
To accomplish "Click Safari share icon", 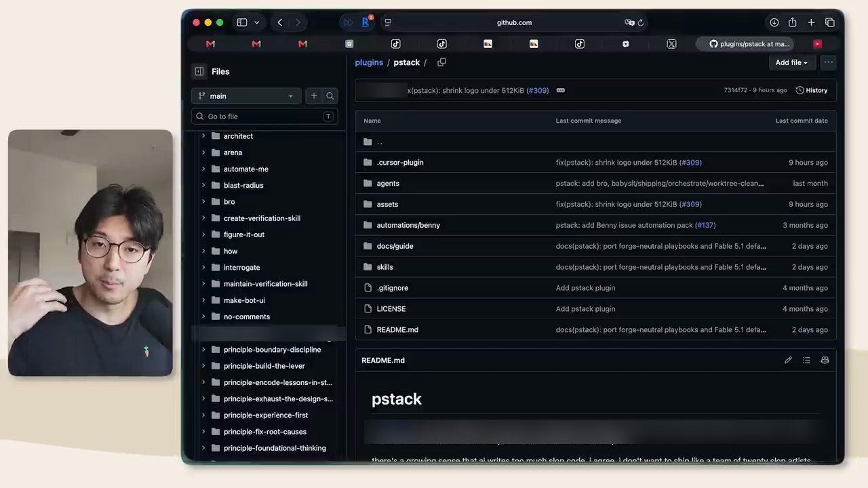I will [x=792, y=22].
